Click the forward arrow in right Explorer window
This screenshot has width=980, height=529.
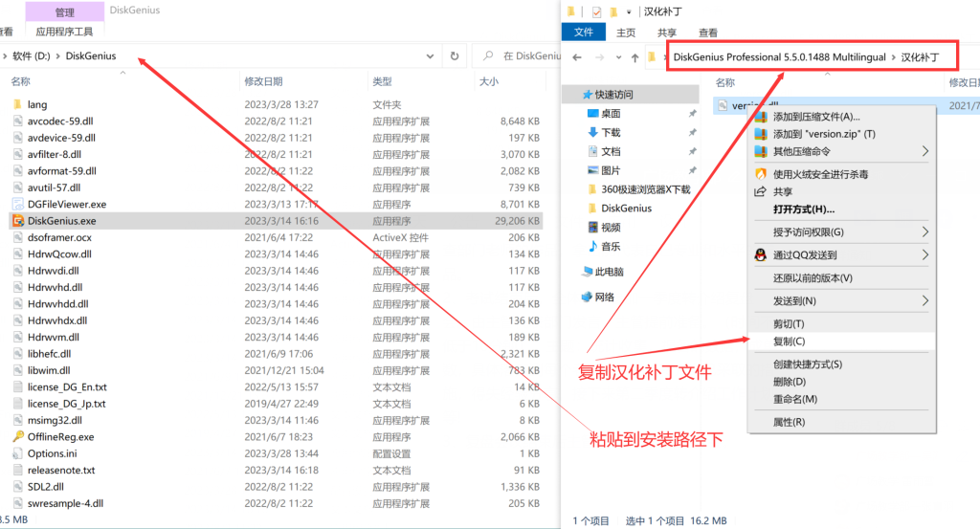(x=599, y=57)
